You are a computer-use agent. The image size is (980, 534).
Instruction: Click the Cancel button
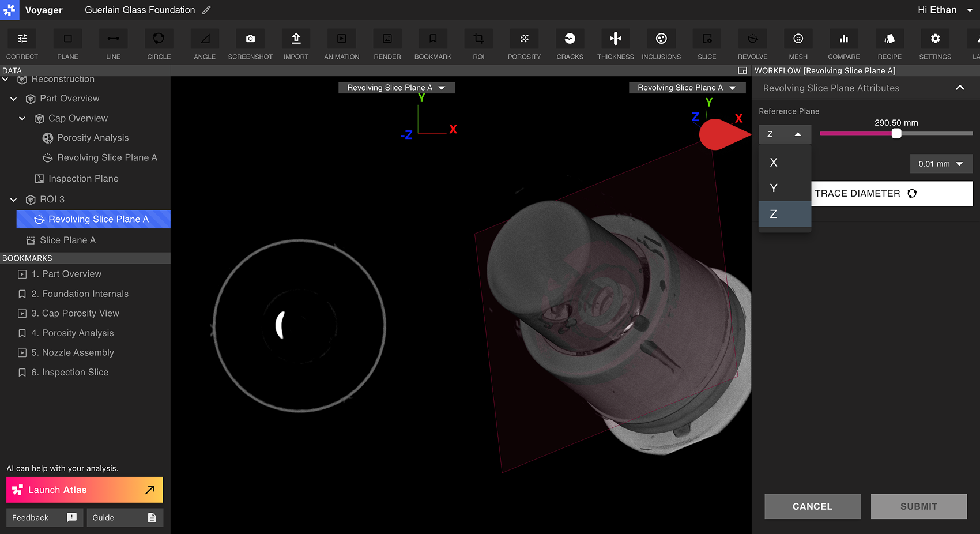[812, 506]
